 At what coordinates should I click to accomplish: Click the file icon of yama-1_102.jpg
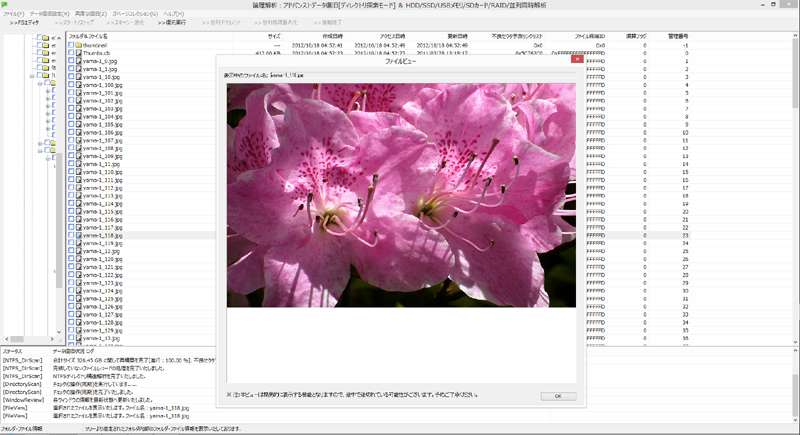(79, 100)
